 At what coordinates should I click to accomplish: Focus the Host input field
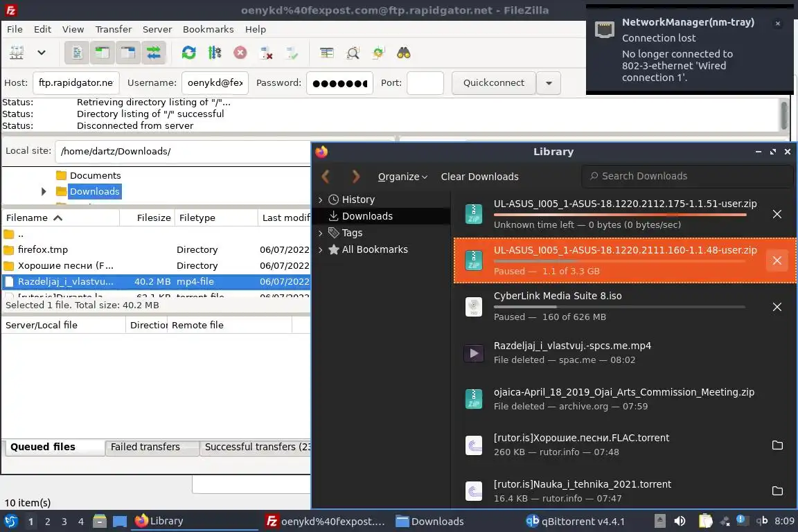click(76, 82)
